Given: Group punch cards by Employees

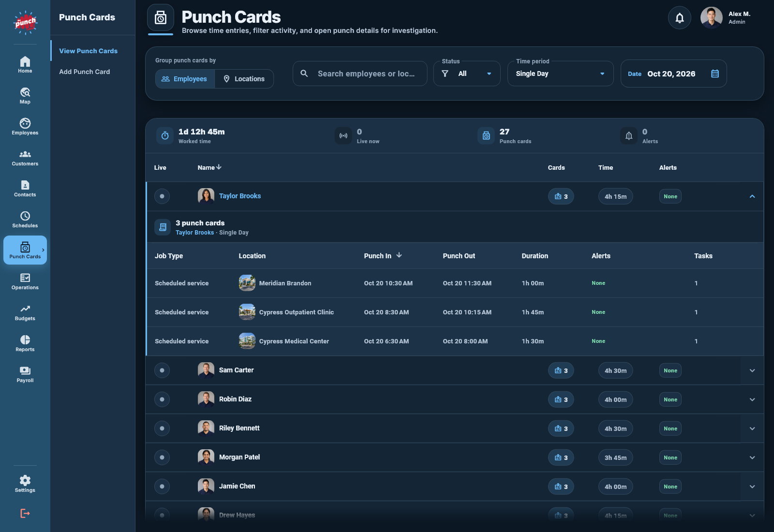Looking at the screenshot, I should click(x=185, y=79).
